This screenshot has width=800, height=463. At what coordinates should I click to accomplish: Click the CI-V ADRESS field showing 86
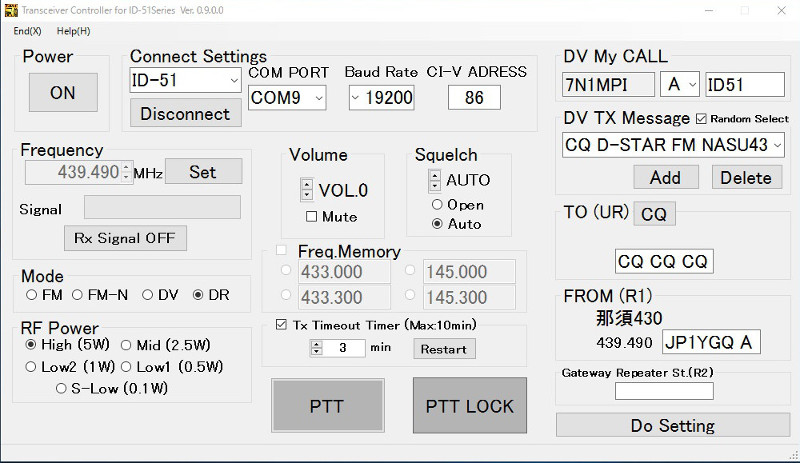pyautogui.click(x=474, y=98)
